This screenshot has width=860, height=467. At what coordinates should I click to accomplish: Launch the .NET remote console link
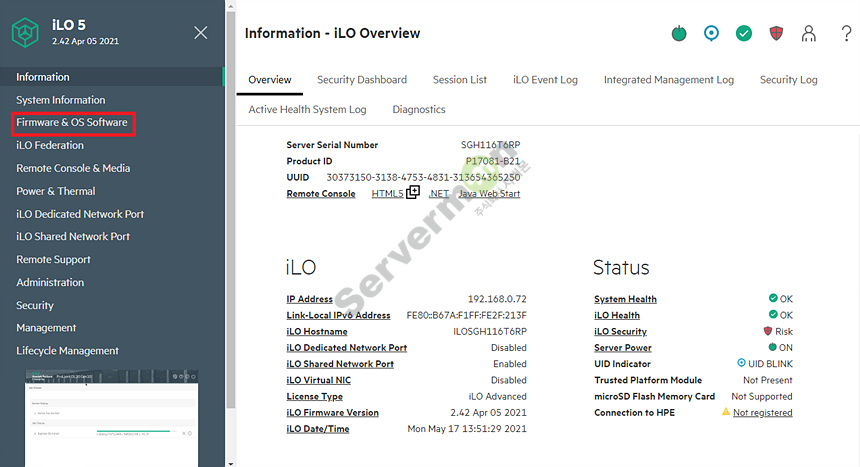pos(439,194)
